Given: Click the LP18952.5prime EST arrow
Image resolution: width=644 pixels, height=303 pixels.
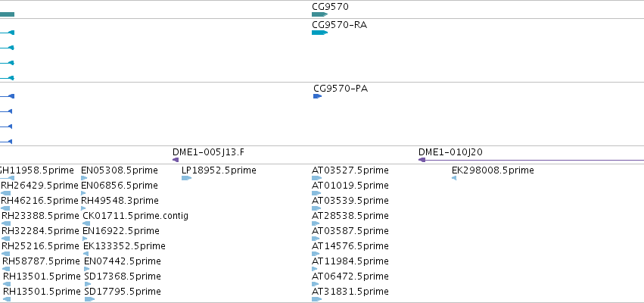Looking at the screenshot, I should (186, 178).
